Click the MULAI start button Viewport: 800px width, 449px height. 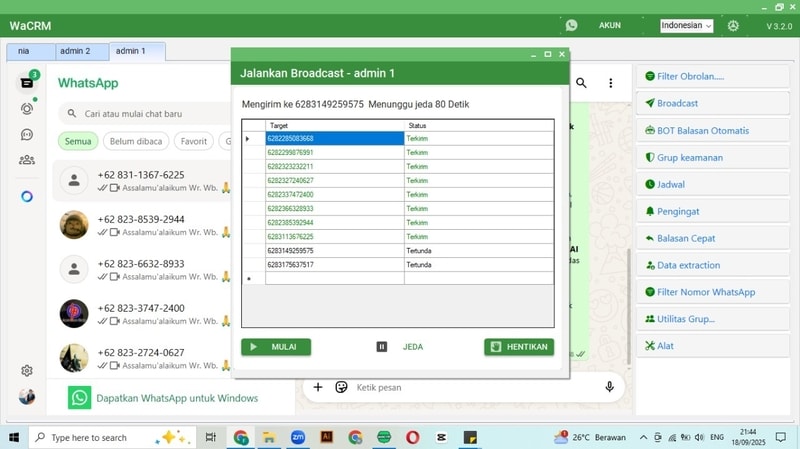coord(276,347)
